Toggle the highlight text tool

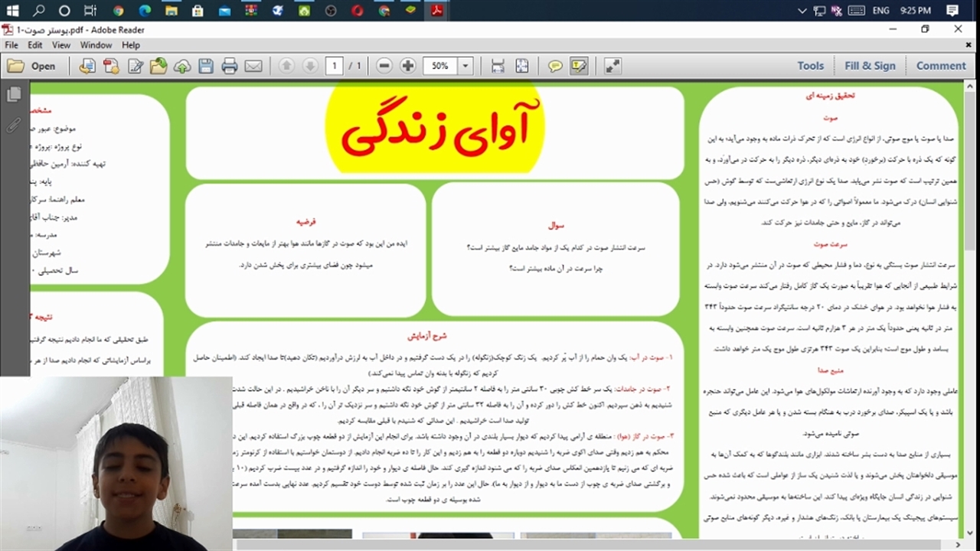(x=579, y=66)
